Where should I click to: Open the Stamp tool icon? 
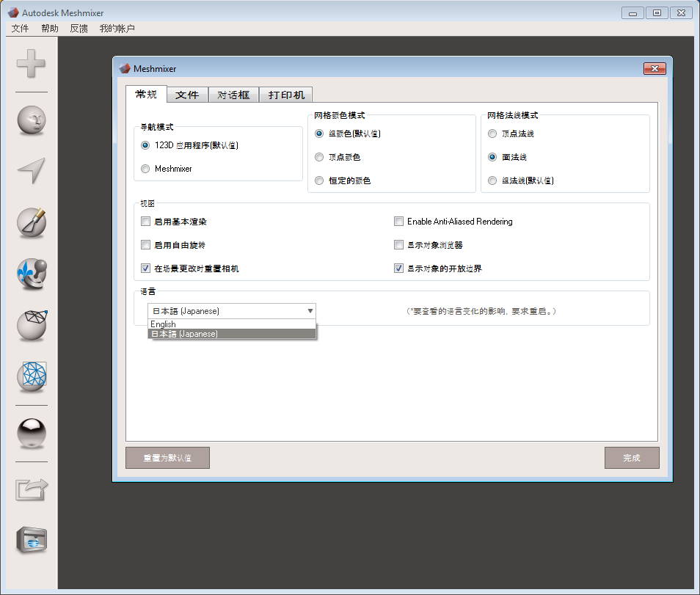32,273
